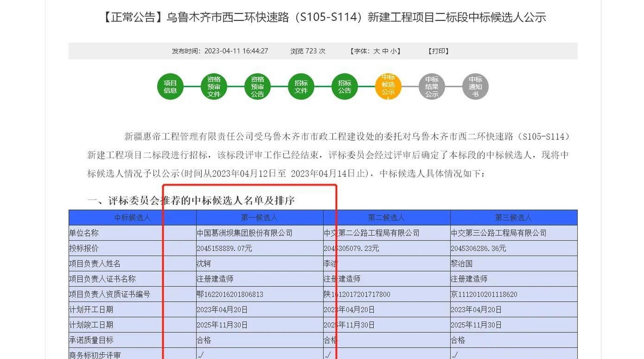
Task: Click the 发布时间 2023-04-11 16:44:27 text
Action: coord(220,51)
